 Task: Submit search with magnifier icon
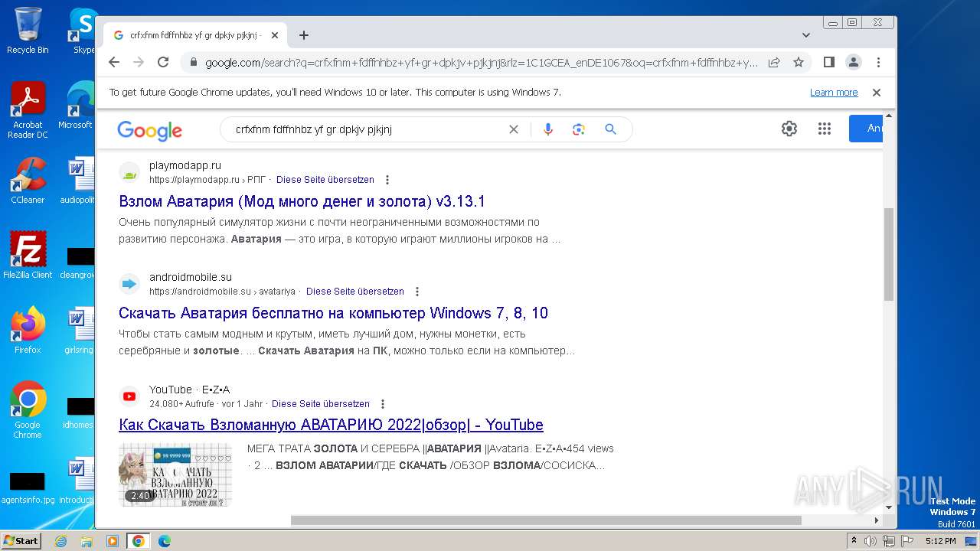(610, 129)
